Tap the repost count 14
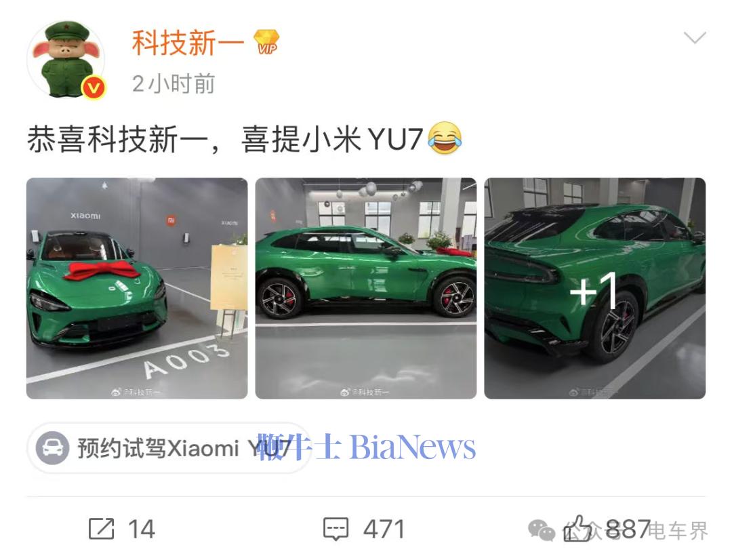The height and width of the screenshot is (560, 732). pos(142,529)
